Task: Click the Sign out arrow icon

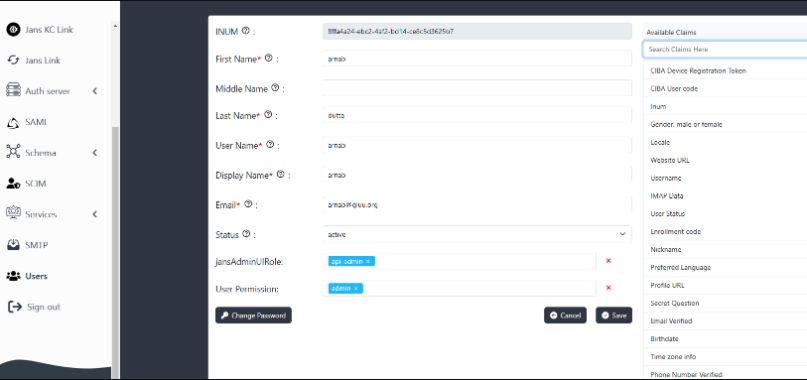Action: coord(15,307)
